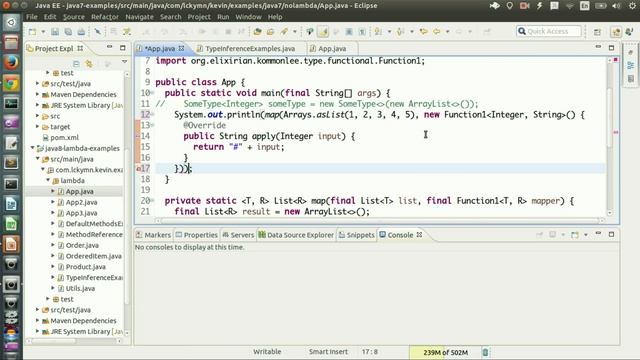This screenshot has height=360, width=640.
Task: Open the Project menu
Action: pyautogui.click(x=199, y=17)
